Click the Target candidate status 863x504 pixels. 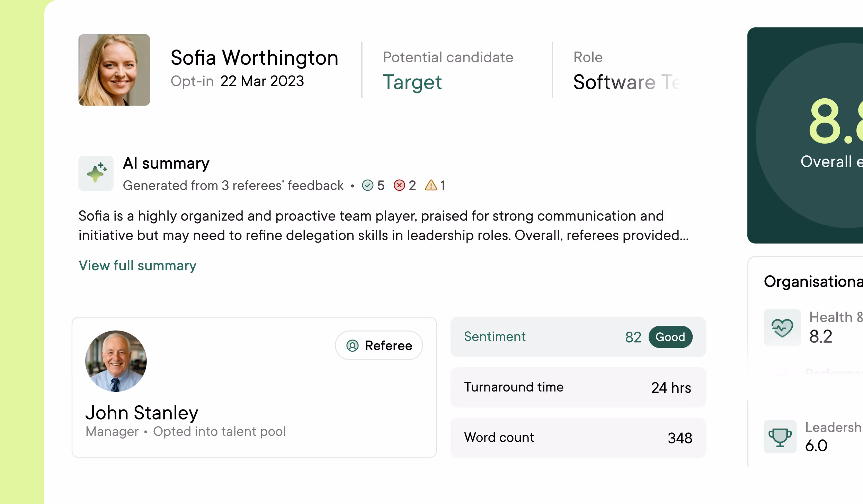pos(412,82)
